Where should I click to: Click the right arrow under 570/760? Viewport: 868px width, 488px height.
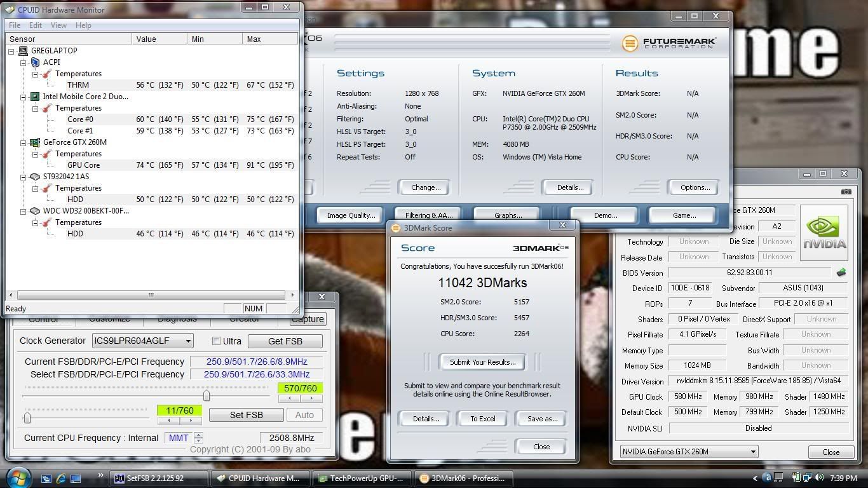pyautogui.click(x=311, y=398)
